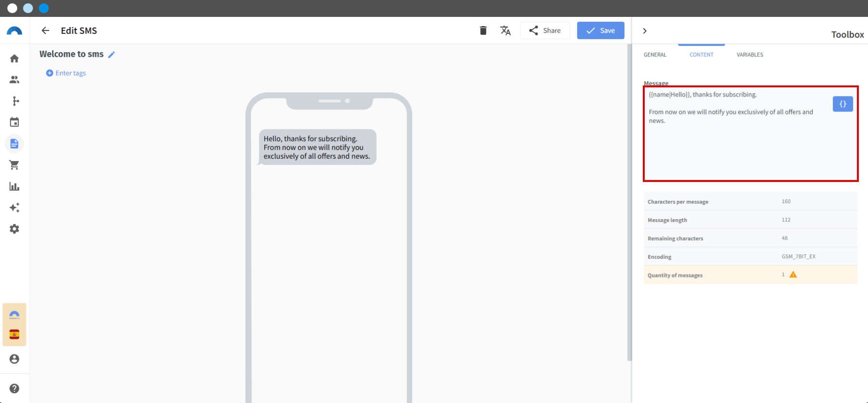The height and width of the screenshot is (403, 868).
Task: Click the app logo at top left
Action: pos(14,31)
